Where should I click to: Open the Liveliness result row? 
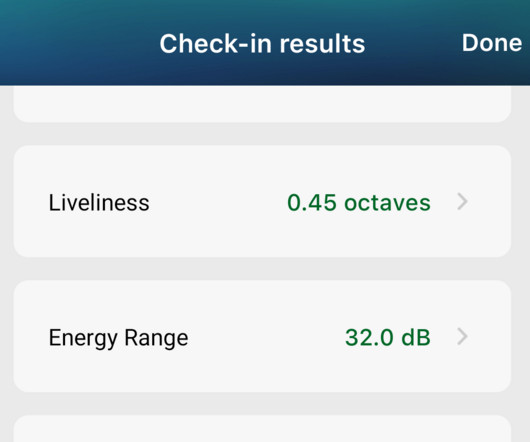(x=262, y=201)
